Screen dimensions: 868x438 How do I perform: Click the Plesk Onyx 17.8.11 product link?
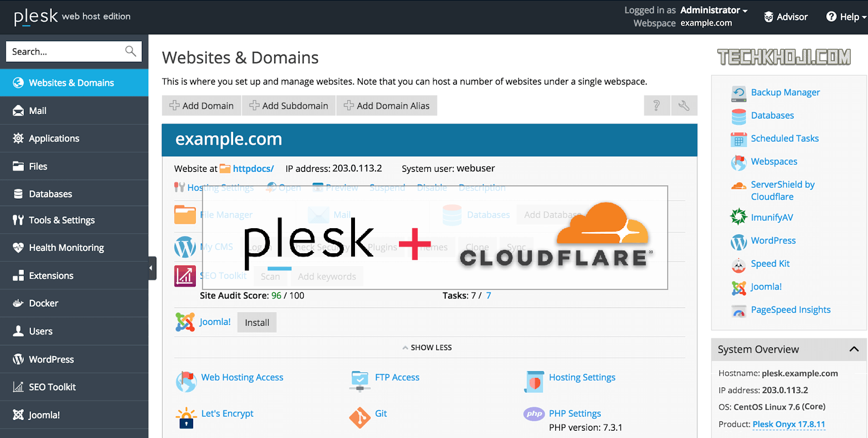[x=788, y=424]
